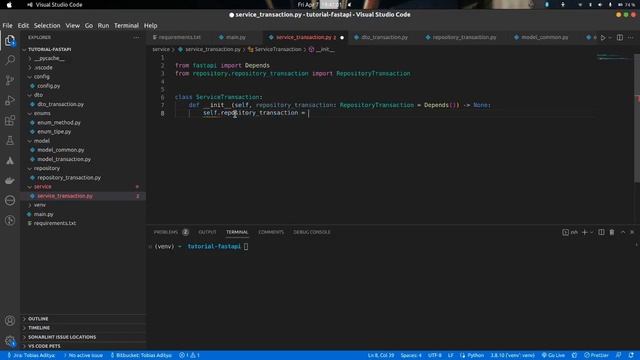Click the Ln 8 cursor position indicator
The height and width of the screenshot is (360, 640).
coord(381,355)
